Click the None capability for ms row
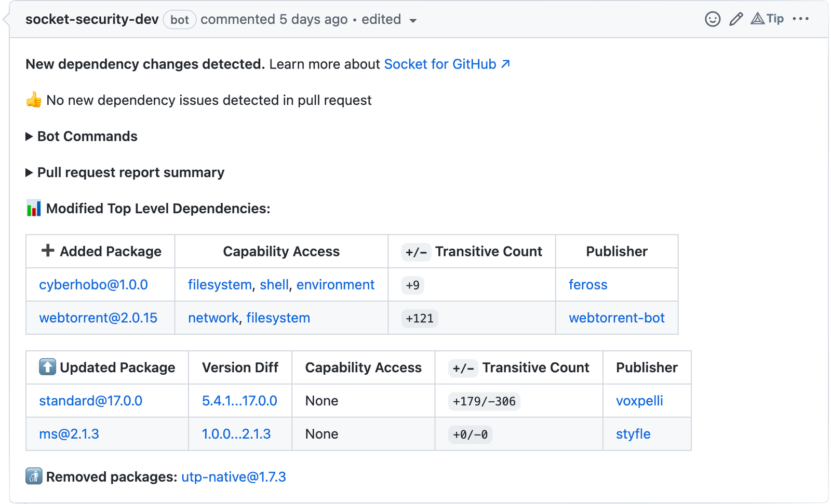The width and height of the screenshot is (831, 504). pyautogui.click(x=322, y=434)
